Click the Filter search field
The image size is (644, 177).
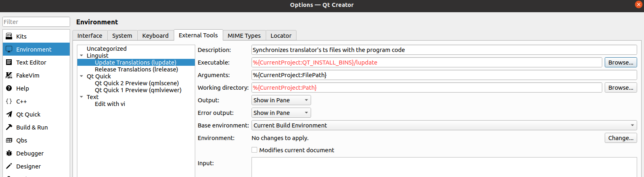click(x=36, y=22)
